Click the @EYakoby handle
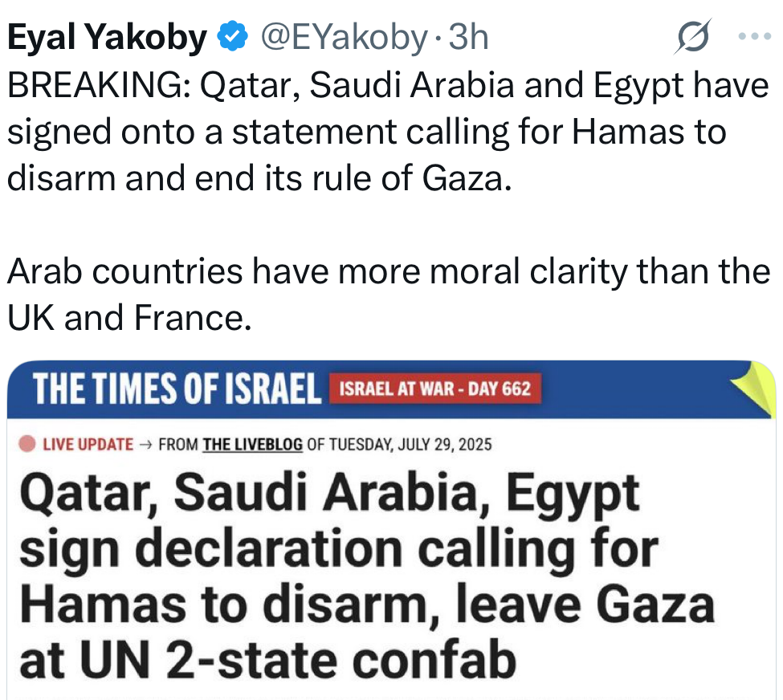This screenshot has width=783, height=700. pos(343,38)
